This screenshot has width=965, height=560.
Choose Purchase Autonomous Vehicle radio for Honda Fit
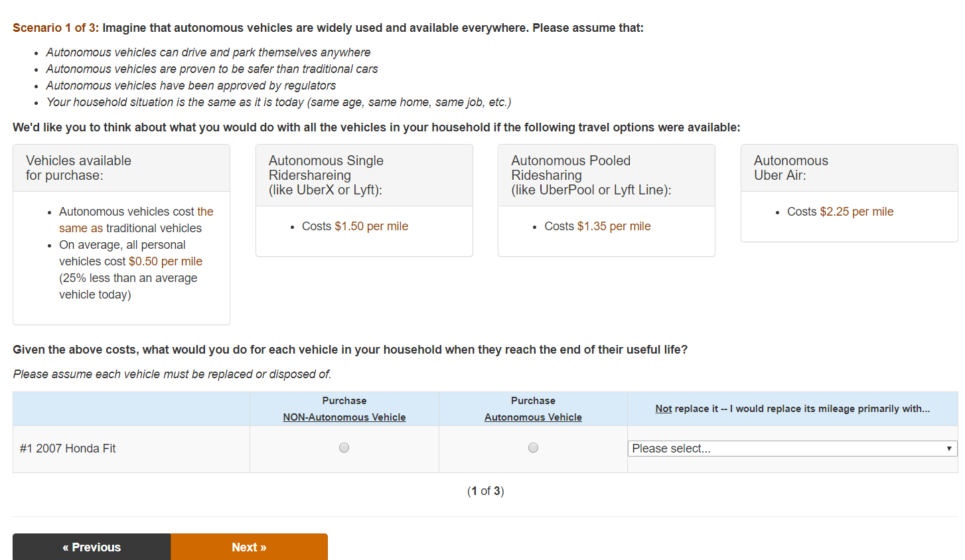coord(533,448)
